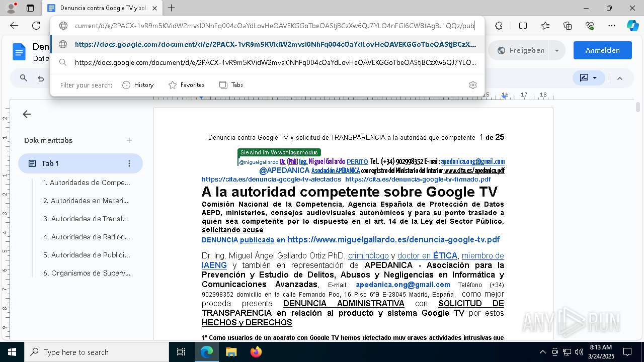This screenshot has height=362, width=644.
Task: Open the miguelgallardo.es denuncia-google-tv.pdf link
Action: 393,239
